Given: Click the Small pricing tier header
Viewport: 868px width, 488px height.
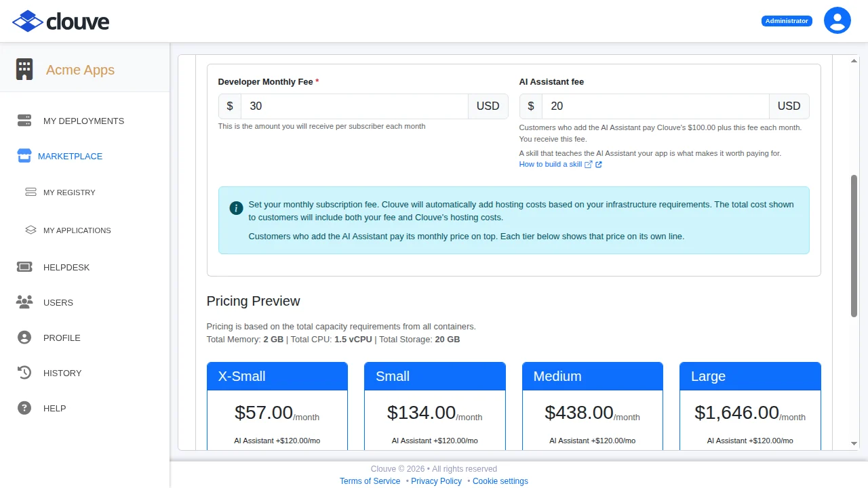Looking at the screenshot, I should [x=435, y=376].
